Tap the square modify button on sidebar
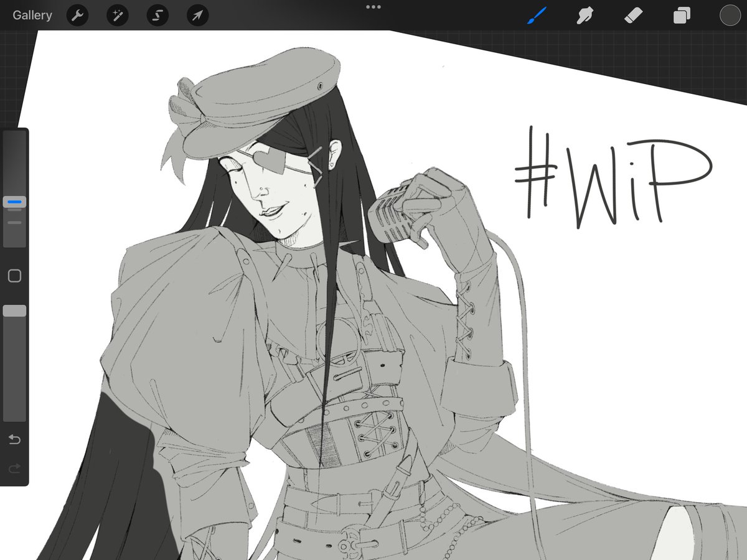Viewport: 747px width, 560px height. [14, 276]
